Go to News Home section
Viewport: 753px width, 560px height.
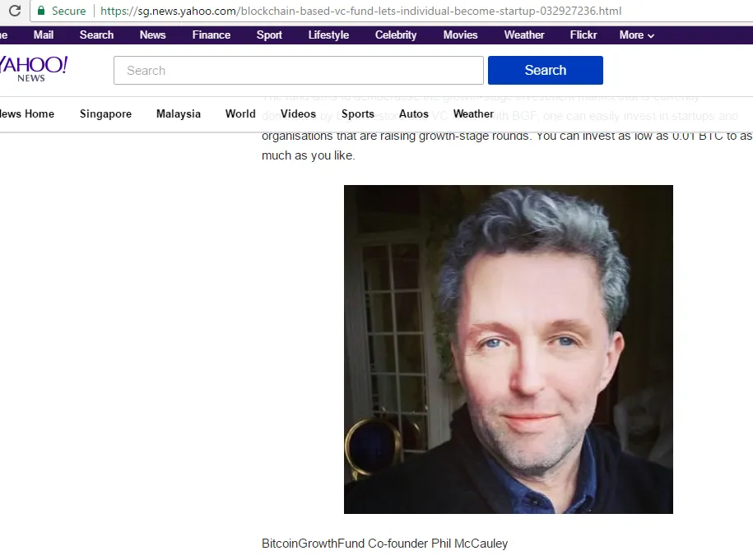pos(27,113)
